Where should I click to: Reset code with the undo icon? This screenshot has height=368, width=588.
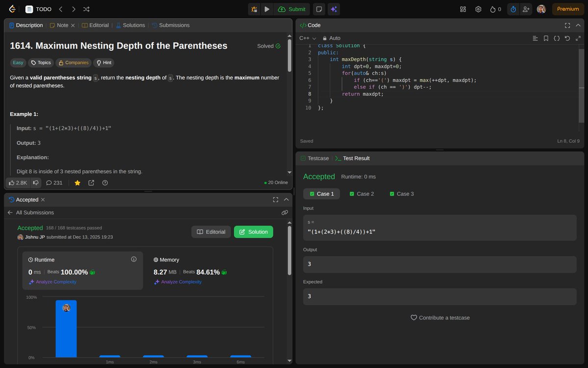[x=567, y=38]
